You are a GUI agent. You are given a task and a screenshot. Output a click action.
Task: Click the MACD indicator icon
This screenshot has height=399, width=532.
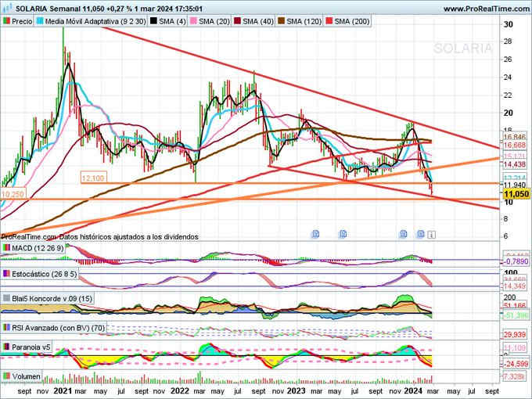[6, 248]
